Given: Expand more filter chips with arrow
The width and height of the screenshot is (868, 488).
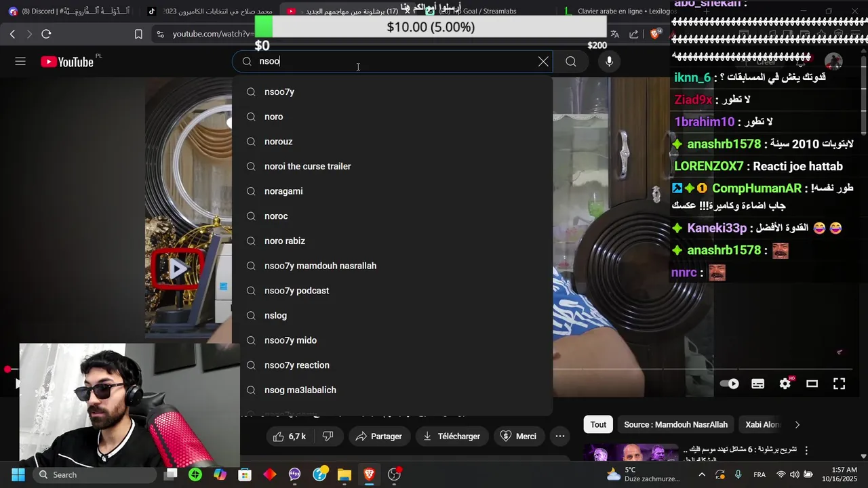Looking at the screenshot, I should pos(797,425).
